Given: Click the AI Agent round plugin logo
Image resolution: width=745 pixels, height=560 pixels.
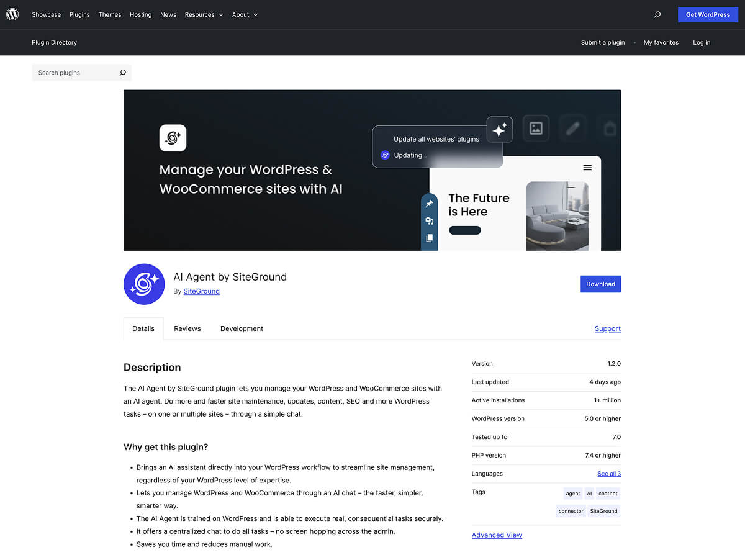Looking at the screenshot, I should [x=144, y=284].
